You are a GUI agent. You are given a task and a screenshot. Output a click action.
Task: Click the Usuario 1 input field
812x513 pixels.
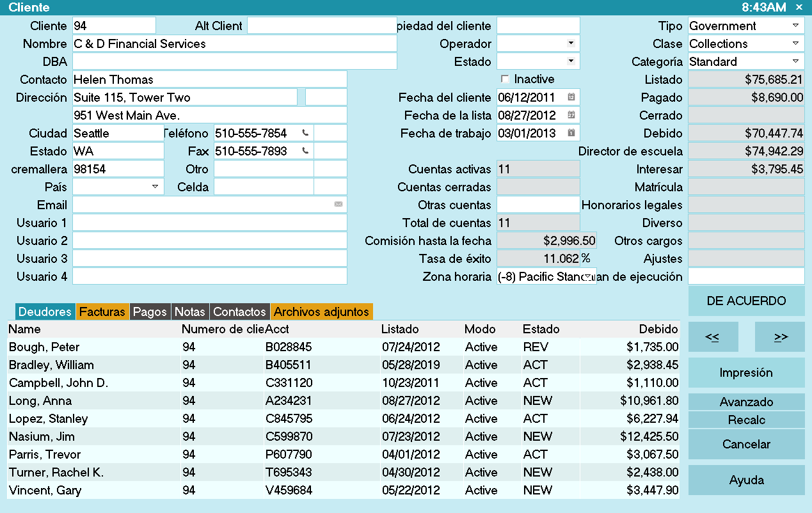(210, 223)
